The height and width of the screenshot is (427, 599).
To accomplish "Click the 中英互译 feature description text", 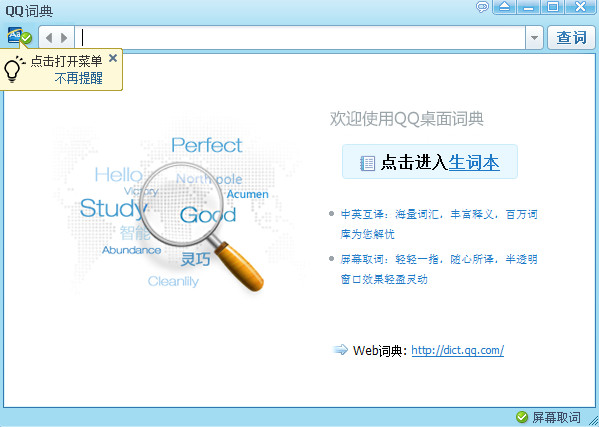I will [439, 224].
